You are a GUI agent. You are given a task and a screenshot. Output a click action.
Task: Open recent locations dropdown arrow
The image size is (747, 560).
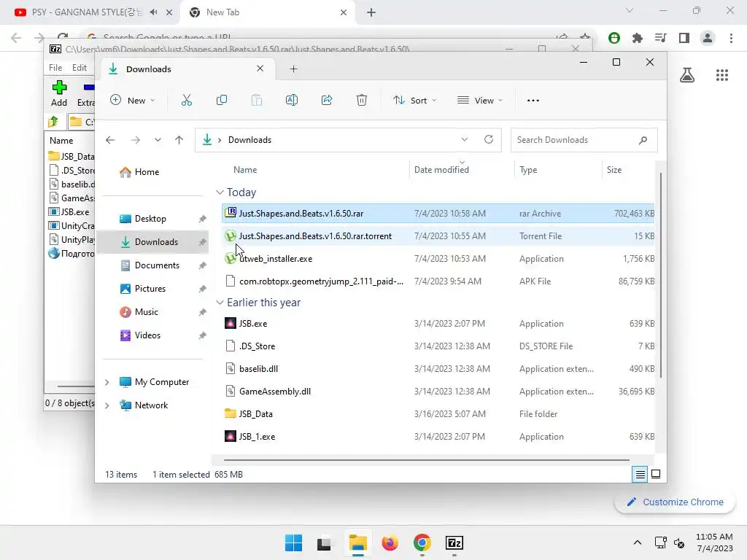coord(158,140)
